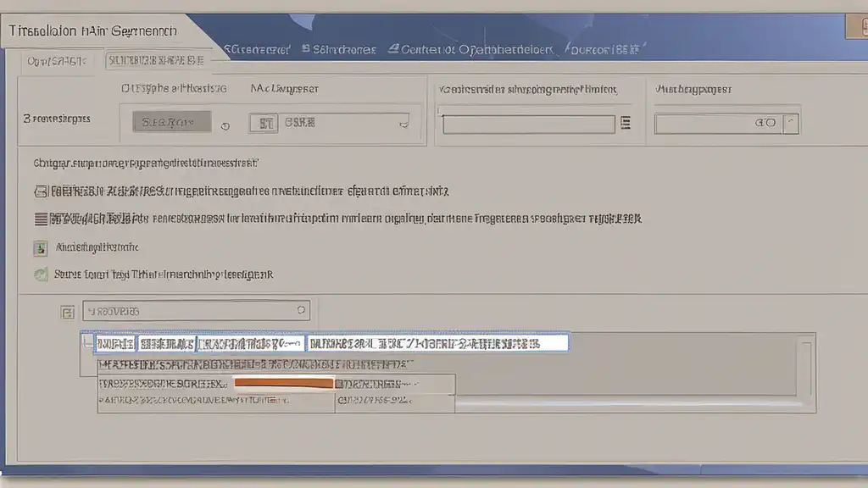Click the small square icon before the second top menu item
Screen dimensions: 868x488
(305, 48)
